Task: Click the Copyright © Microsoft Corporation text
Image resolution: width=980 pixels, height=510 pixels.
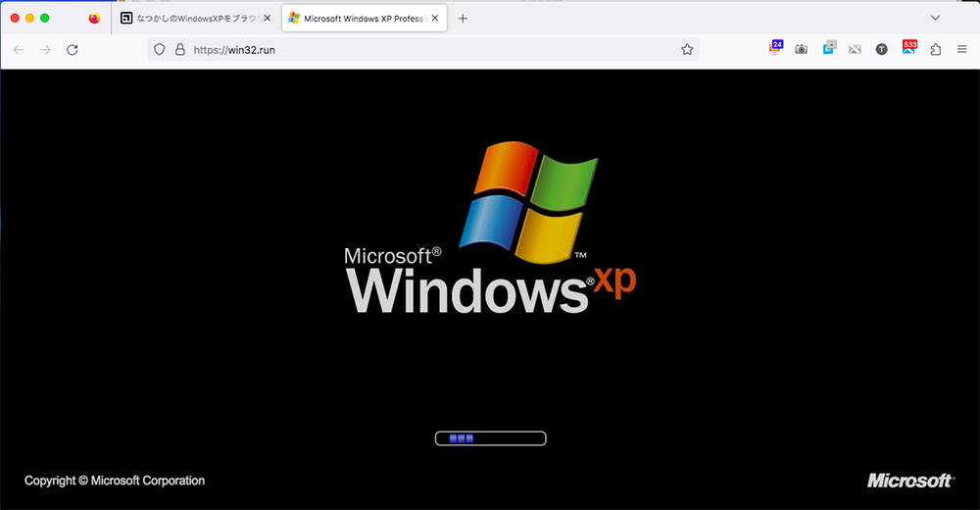Action: pyautogui.click(x=115, y=481)
